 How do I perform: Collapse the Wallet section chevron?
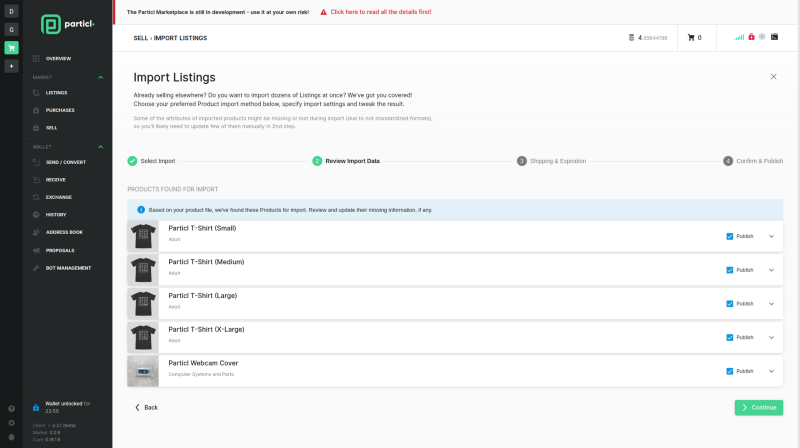tap(101, 147)
